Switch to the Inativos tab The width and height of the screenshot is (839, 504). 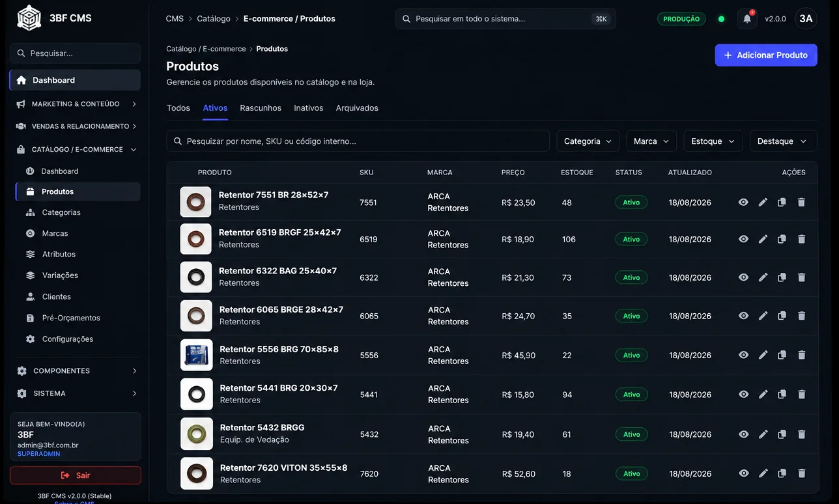(309, 108)
